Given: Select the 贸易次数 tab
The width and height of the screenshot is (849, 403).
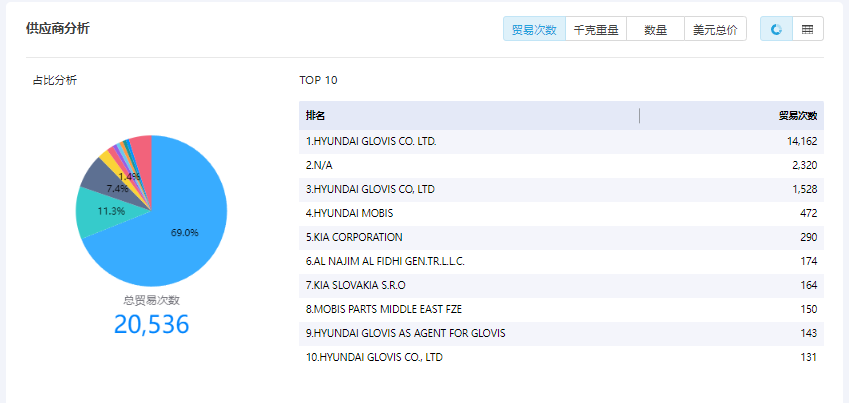Looking at the screenshot, I should coord(534,30).
